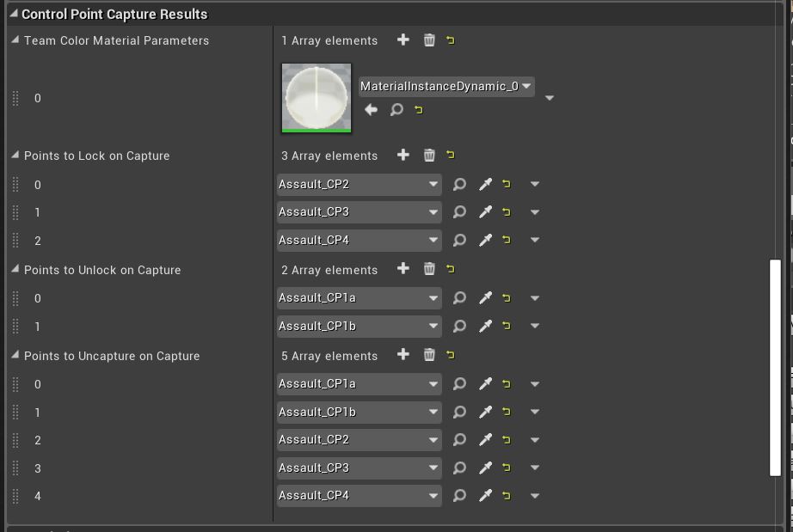Open Lock on Capture Assault_CP2 dropdown
Image resolution: width=793 pixels, height=532 pixels.
(359, 185)
